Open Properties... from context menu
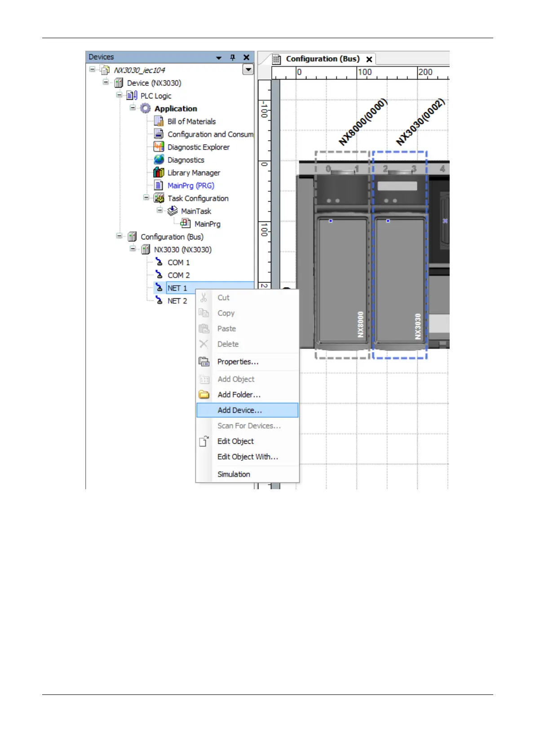 coord(248,362)
